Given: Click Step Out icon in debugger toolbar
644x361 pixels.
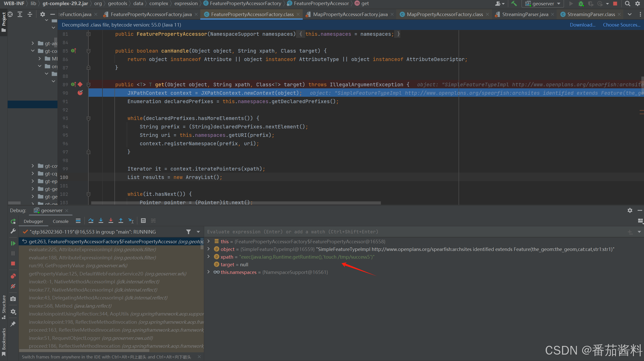Looking at the screenshot, I should 121,221.
